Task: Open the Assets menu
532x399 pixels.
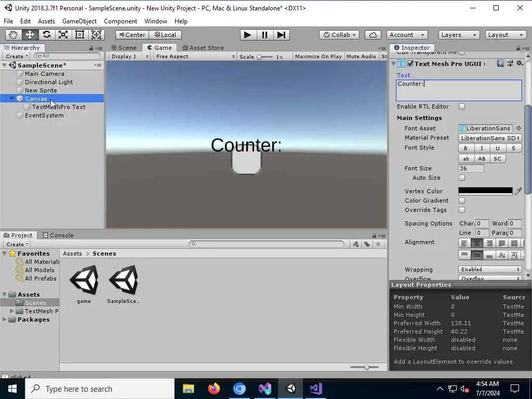Action: click(x=46, y=21)
